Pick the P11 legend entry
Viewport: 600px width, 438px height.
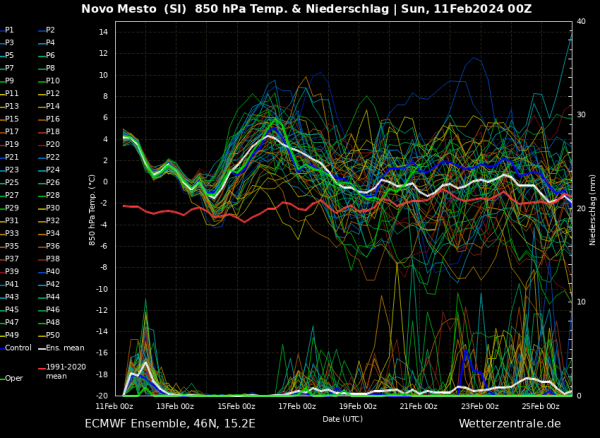point(9,93)
